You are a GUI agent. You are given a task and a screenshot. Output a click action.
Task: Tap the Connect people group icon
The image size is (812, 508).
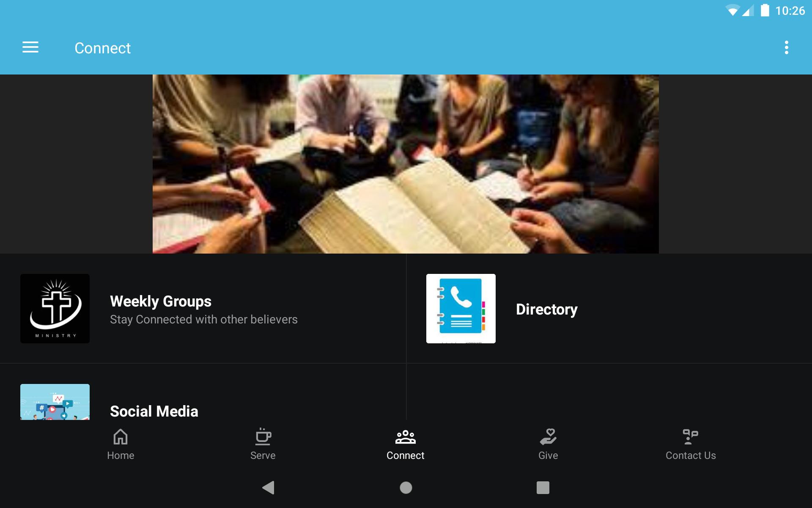[x=405, y=437]
